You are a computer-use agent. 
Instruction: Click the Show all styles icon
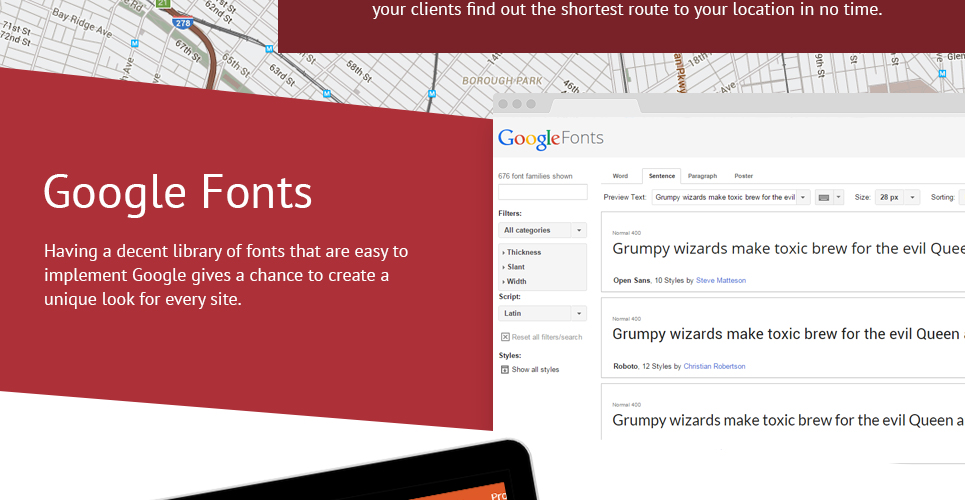pyautogui.click(x=505, y=369)
